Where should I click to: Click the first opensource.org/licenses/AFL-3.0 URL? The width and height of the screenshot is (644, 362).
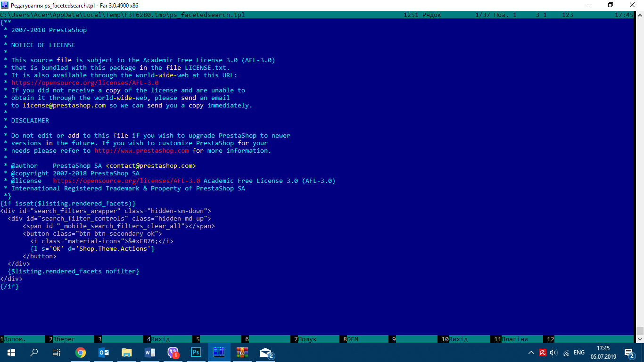[x=85, y=82]
